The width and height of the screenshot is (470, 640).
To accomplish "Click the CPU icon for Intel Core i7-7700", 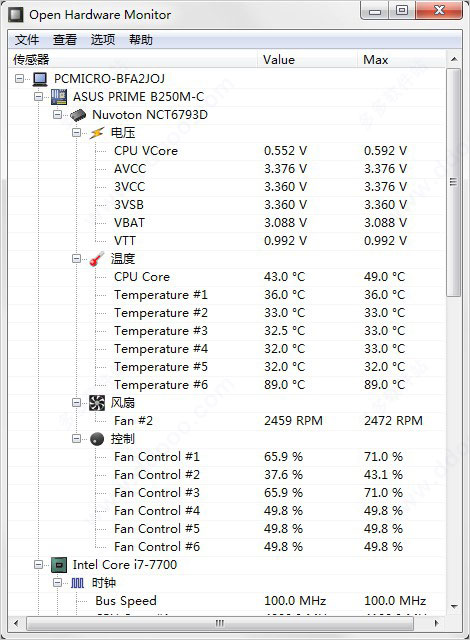I will click(x=58, y=565).
